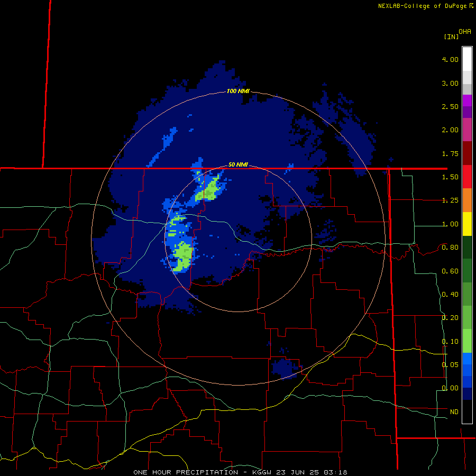Click the 100 NMI range ring label

coord(238,91)
